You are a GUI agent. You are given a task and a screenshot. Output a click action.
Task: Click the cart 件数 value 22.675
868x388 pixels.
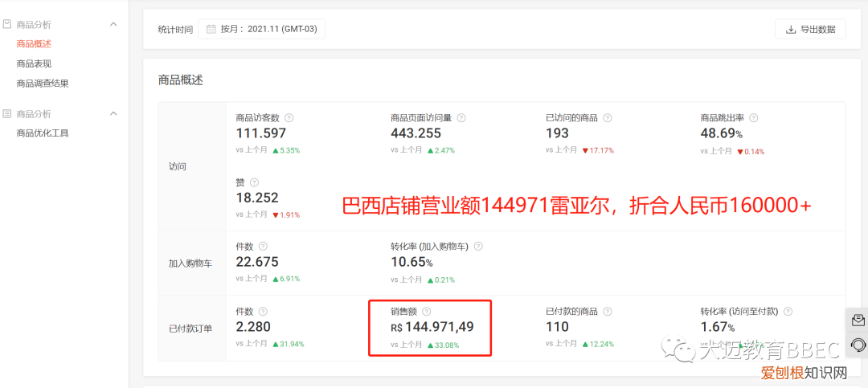click(x=257, y=262)
